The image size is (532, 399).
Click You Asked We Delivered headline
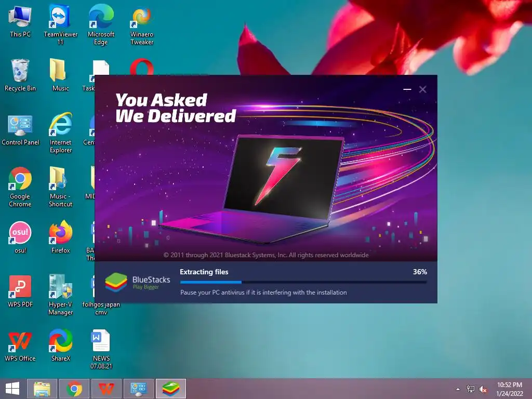tap(176, 108)
